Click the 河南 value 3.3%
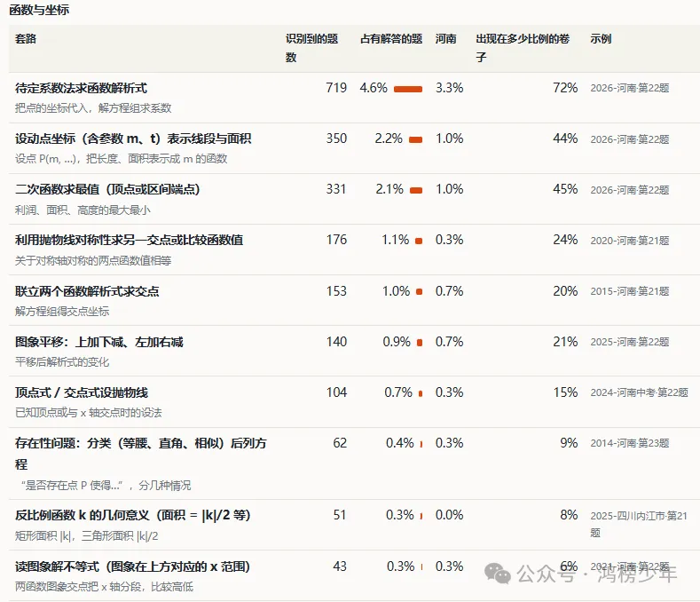This screenshot has width=700, height=602. click(x=449, y=88)
